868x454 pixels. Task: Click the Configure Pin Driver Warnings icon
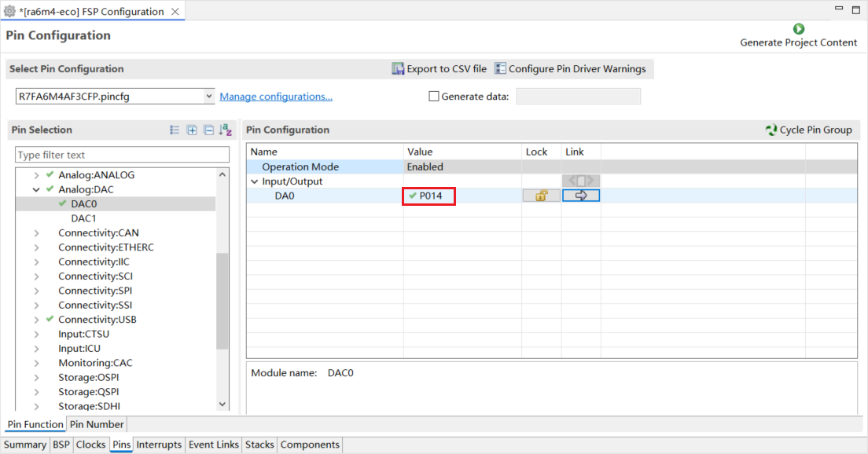500,68
